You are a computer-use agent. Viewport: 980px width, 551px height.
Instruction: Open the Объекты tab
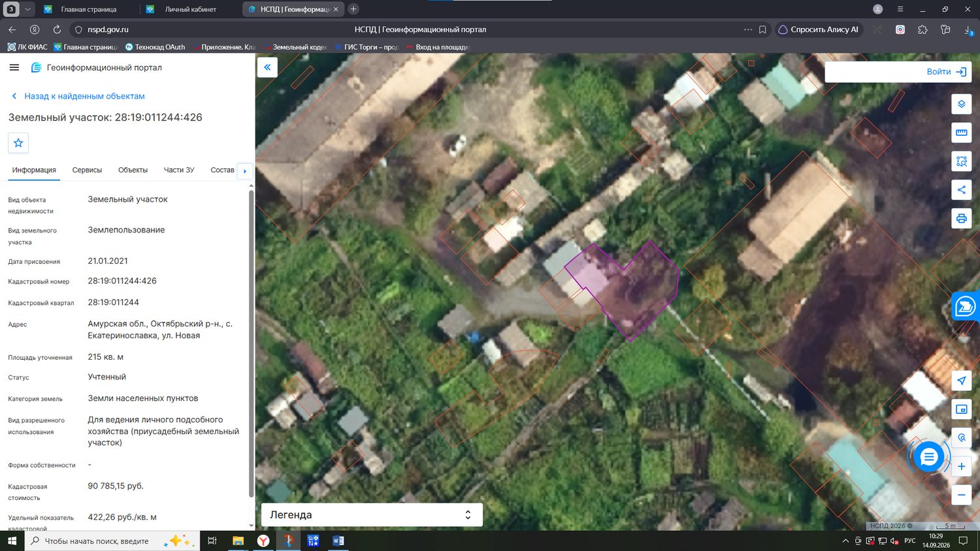click(133, 170)
